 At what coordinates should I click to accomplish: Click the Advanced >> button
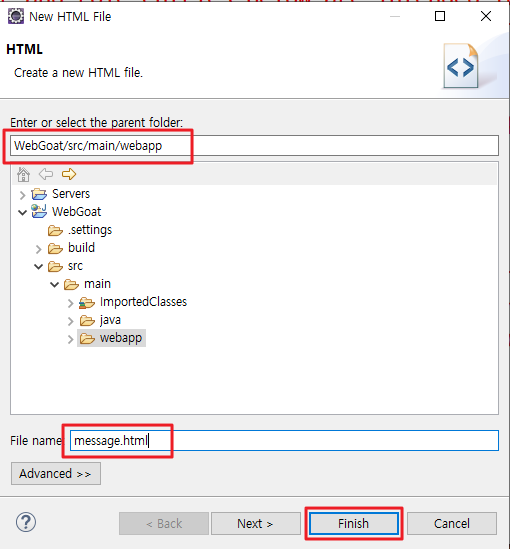[x=56, y=473]
